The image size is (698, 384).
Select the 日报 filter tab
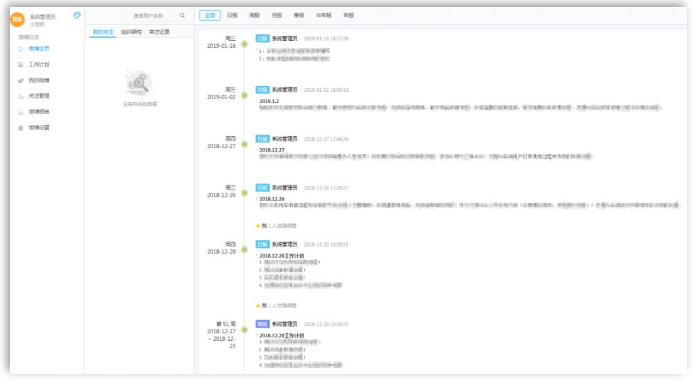pos(232,16)
